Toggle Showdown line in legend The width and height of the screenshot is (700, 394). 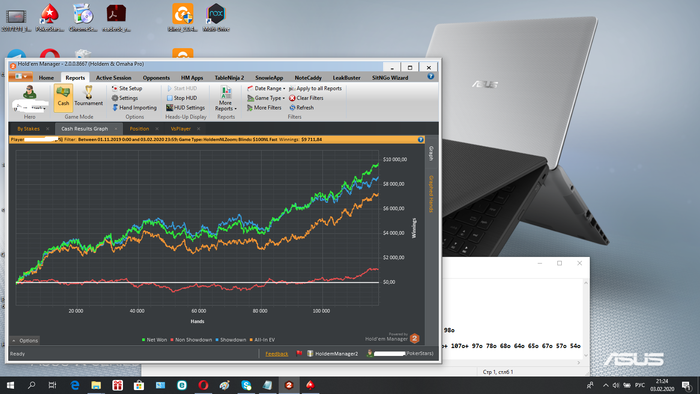tap(230, 340)
